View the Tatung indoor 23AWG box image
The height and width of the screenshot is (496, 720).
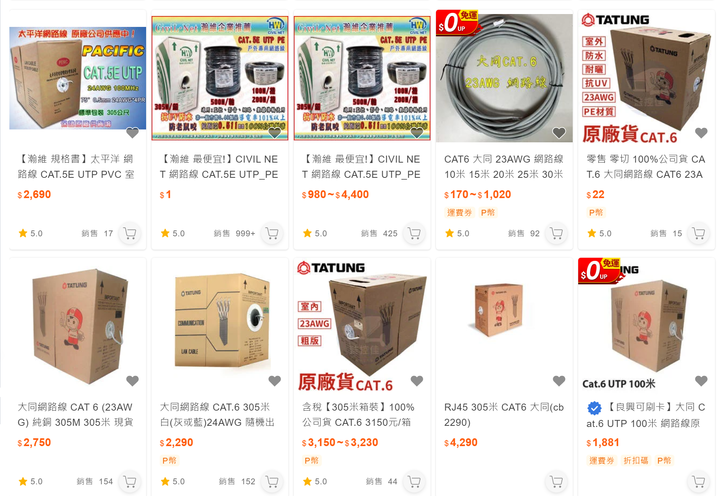pos(362,324)
